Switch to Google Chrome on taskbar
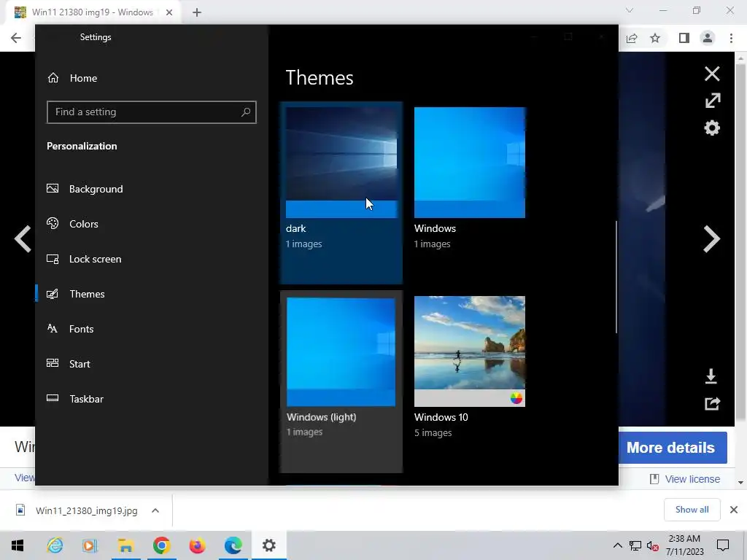 tap(161, 545)
